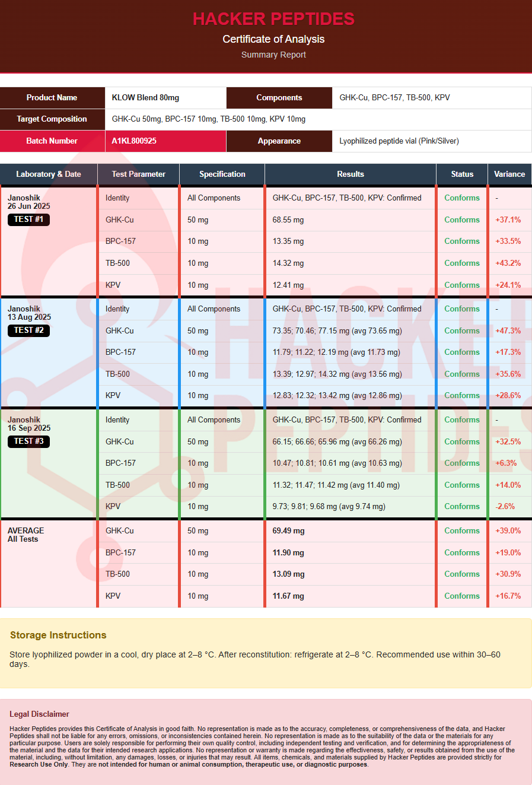Click the 'Target Composition' label cell

(x=52, y=119)
